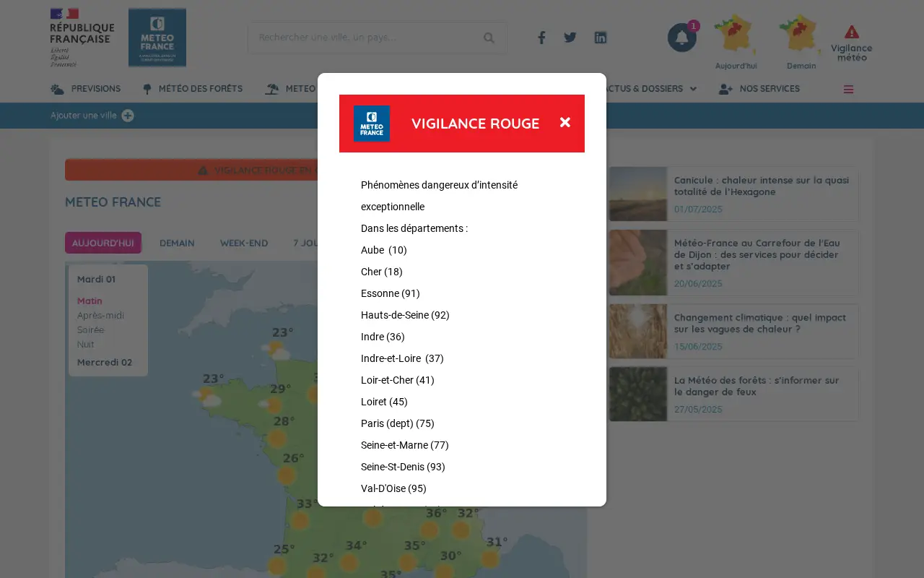This screenshot has height=578, width=924.
Task: Click the Hauts-de-Seine (92) entry
Action: coord(405,315)
